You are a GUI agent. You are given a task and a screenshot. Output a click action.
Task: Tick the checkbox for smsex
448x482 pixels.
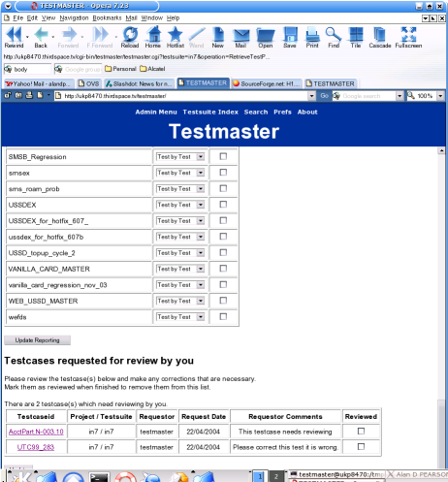point(223,173)
